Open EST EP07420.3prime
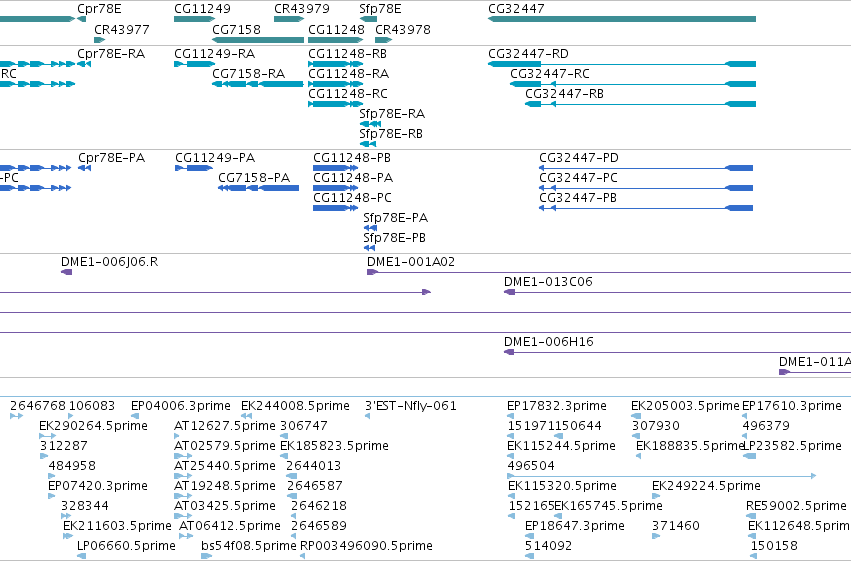The height and width of the screenshot is (561, 851). tap(98, 486)
